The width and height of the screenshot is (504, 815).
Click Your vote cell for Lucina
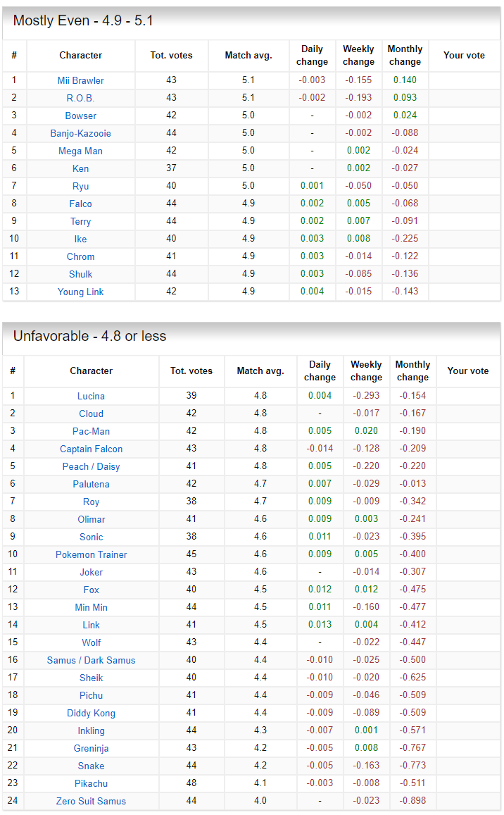point(467,396)
